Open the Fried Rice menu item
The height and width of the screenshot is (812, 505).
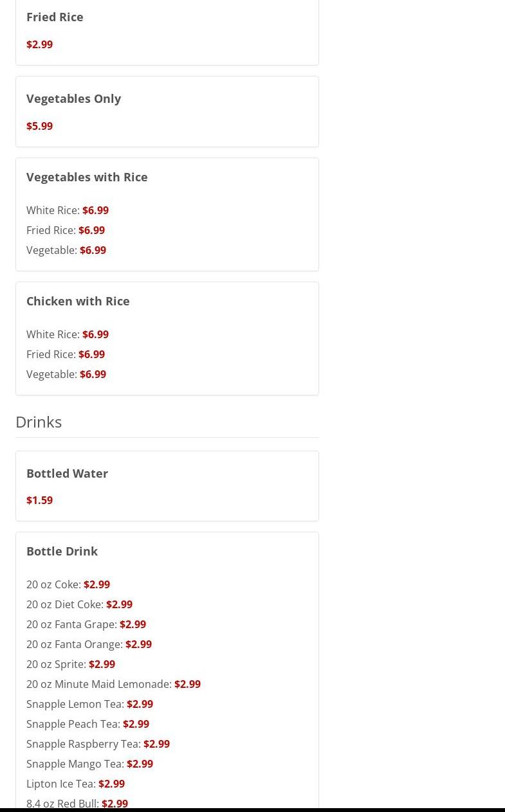point(55,17)
